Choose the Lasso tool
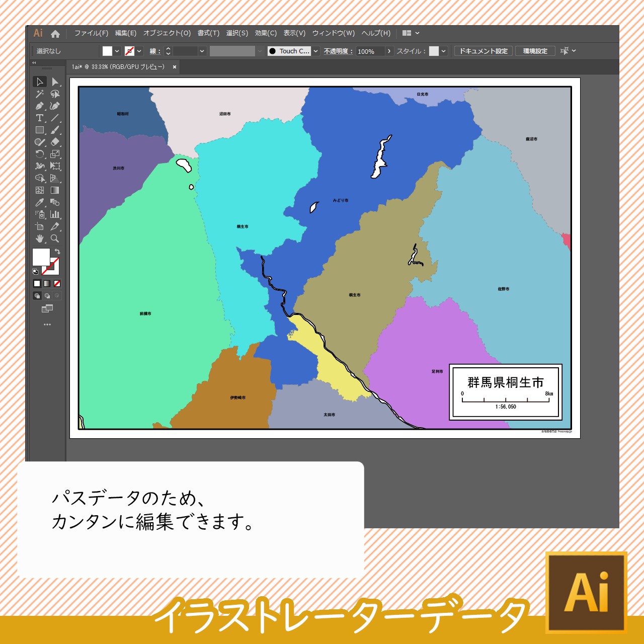Screen dimensions: 644x644 55,94
